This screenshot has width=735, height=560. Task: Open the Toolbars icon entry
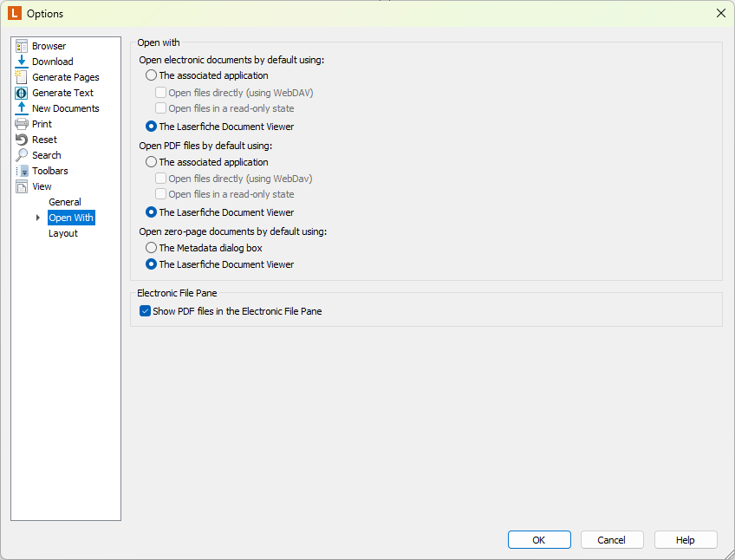click(x=22, y=171)
